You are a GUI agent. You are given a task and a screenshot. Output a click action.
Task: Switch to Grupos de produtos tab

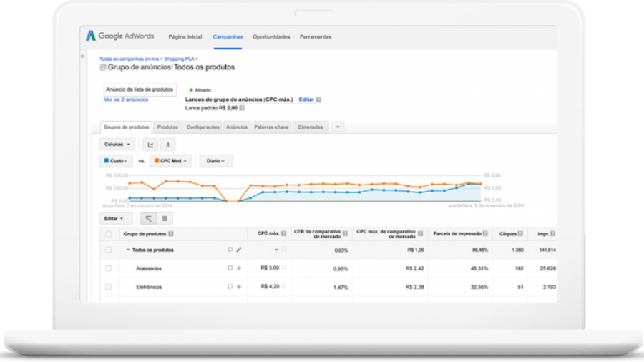(x=127, y=127)
